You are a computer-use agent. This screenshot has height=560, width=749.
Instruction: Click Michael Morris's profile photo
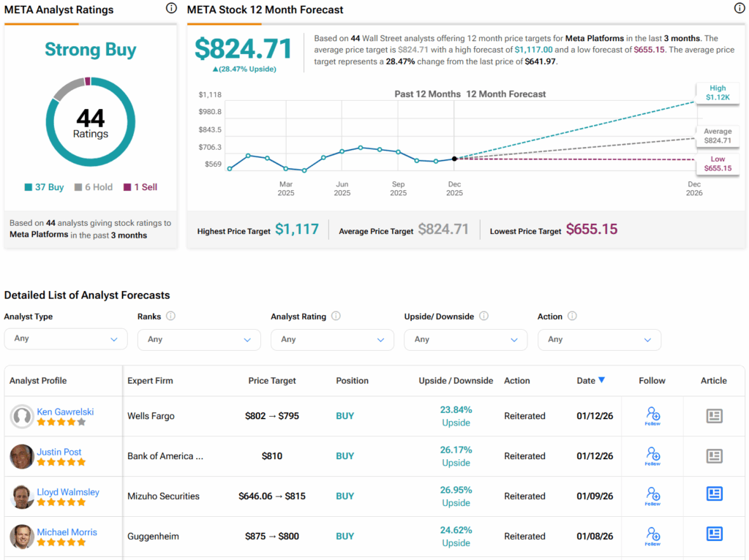pyautogui.click(x=22, y=537)
